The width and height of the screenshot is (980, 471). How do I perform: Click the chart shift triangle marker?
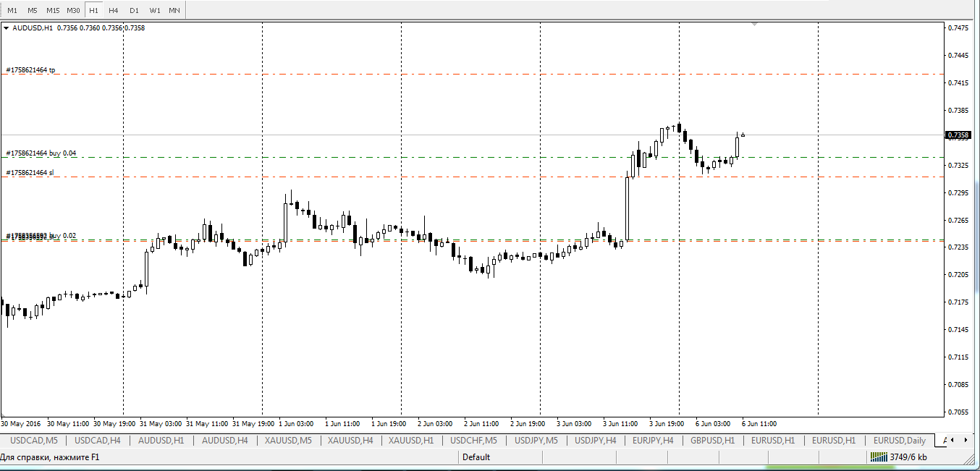click(754, 25)
